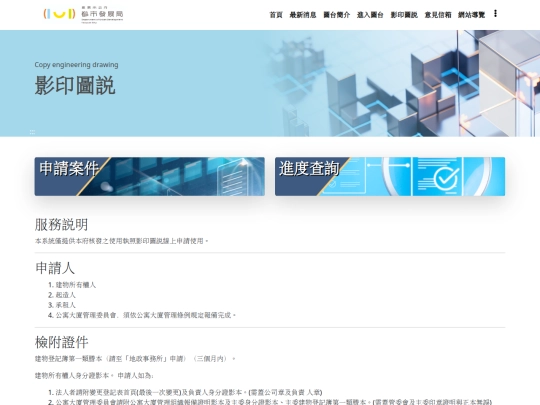Open the 圖台簡介 menu item
The width and height of the screenshot is (540, 405).
(x=336, y=15)
